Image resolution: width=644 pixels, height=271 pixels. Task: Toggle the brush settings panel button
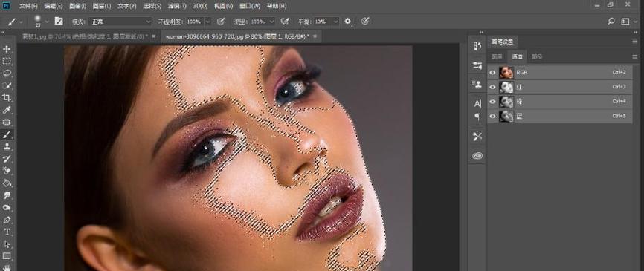[x=59, y=22]
